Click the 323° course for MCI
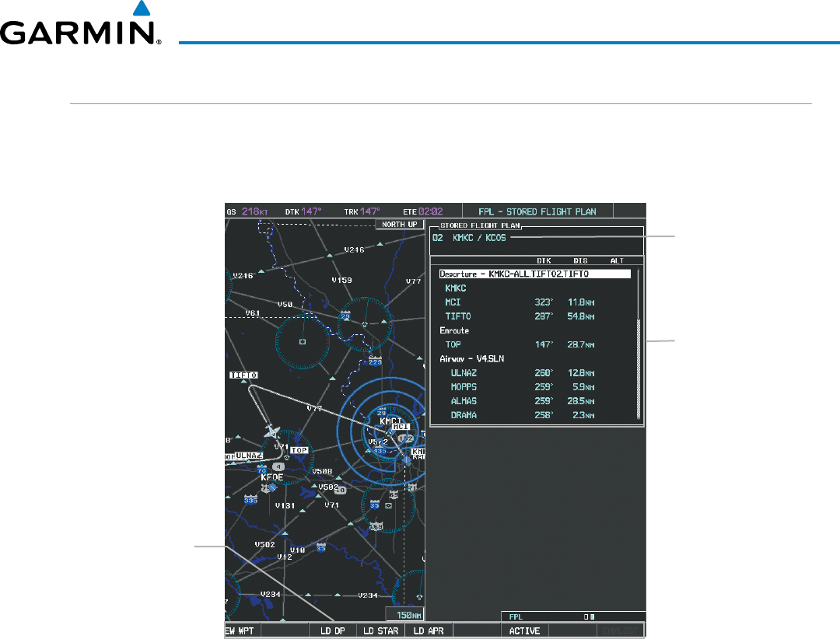Viewport: 840px width, 639px height. point(543,302)
